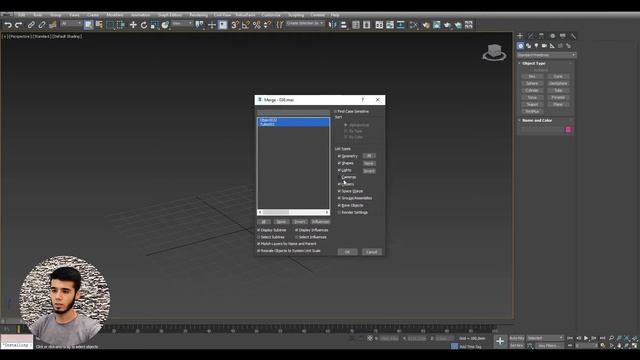The height and width of the screenshot is (360, 640).
Task: Toggle Window/Crossing selection icon
Action: tap(121, 25)
